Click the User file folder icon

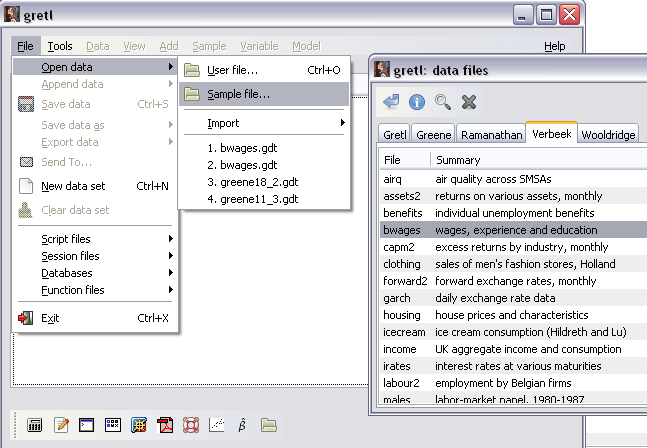(192, 70)
